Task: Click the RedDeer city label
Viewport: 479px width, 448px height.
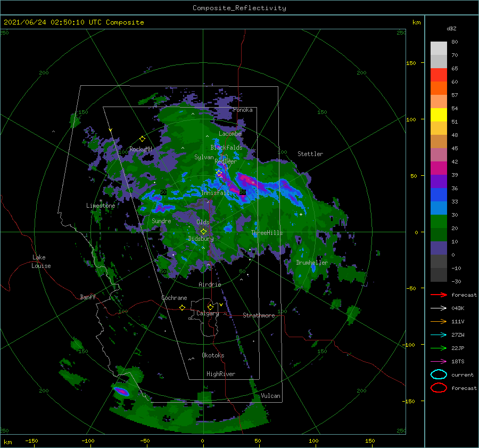Action: click(226, 161)
